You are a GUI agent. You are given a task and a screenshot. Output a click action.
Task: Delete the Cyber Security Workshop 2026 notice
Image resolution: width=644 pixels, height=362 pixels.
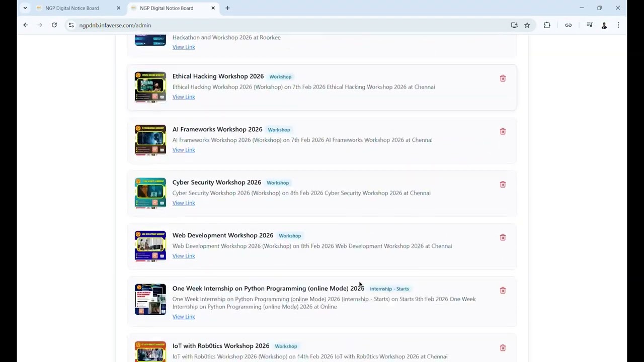tap(503, 185)
